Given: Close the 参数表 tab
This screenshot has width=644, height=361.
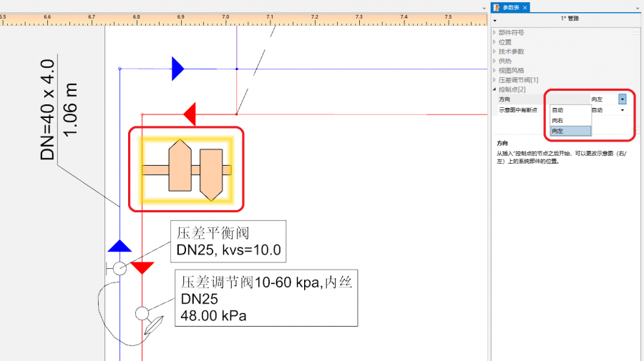Looking at the screenshot, I should 525,7.
